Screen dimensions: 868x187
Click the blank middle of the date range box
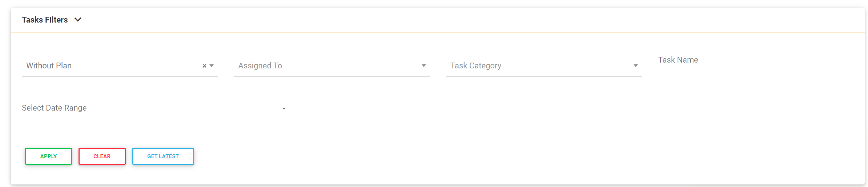pyautogui.click(x=182, y=108)
